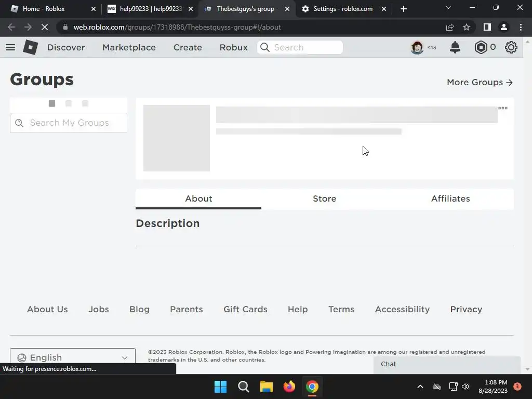Stop page loading in browser toolbar
The image size is (532, 399).
pos(45,27)
